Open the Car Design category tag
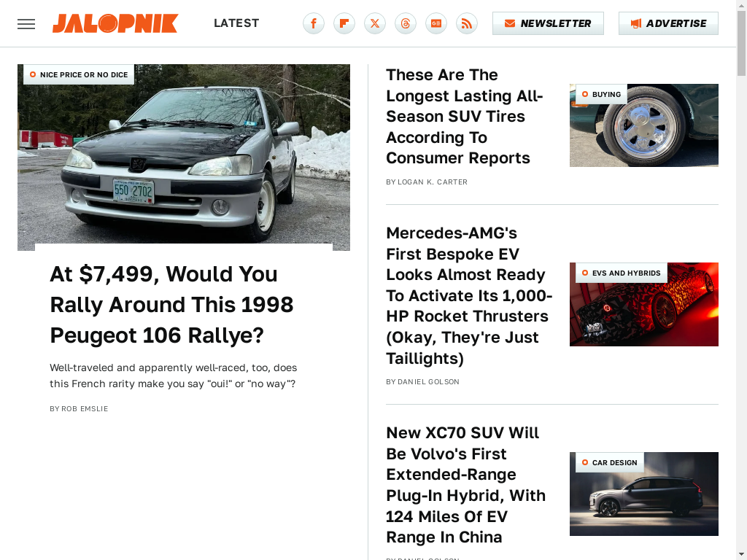747x560 pixels. click(610, 462)
